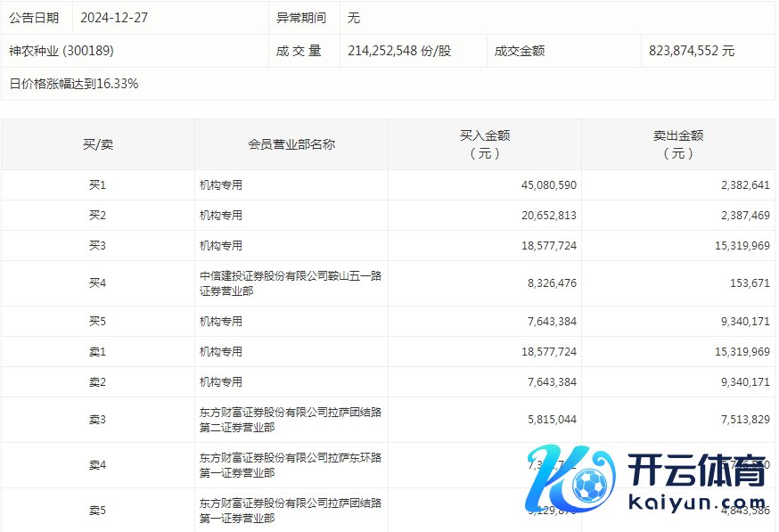This screenshot has height=532, width=779.
Task: Select the announcement date 2024-12-27
Action: coord(115,18)
